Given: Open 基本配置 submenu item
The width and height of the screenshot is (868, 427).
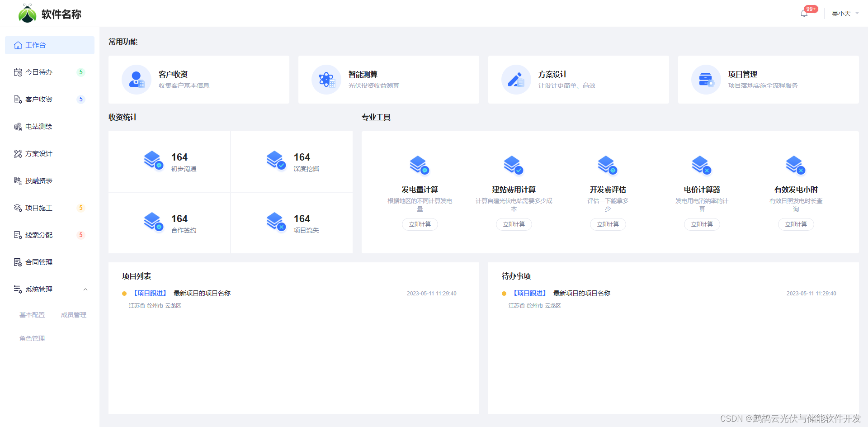Looking at the screenshot, I should point(32,315).
